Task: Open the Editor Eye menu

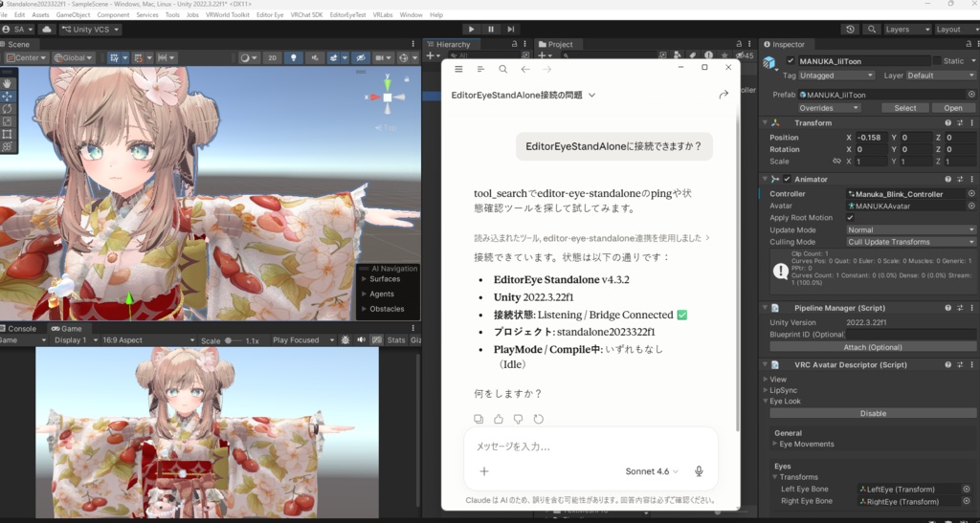Action: [x=270, y=15]
